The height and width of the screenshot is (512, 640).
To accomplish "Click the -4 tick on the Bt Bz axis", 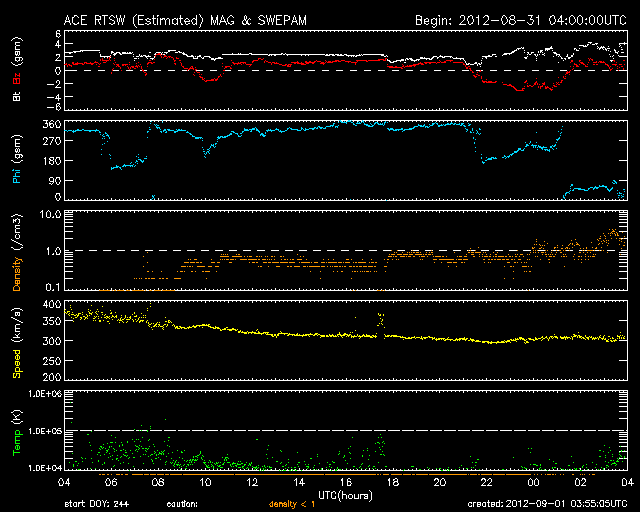I will [54, 97].
